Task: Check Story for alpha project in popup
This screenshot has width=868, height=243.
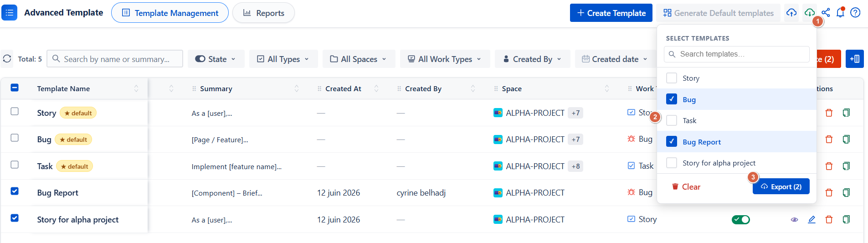Action: pyautogui.click(x=672, y=163)
